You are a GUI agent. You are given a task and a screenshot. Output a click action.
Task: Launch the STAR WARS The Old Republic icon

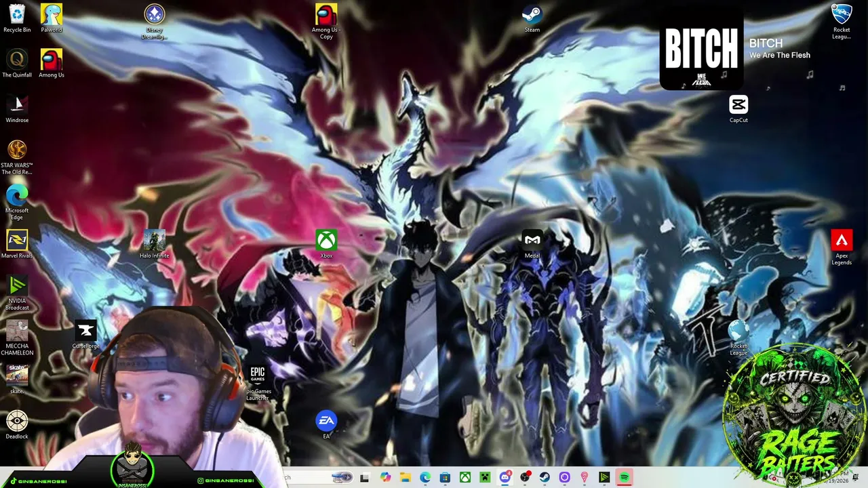click(x=17, y=157)
